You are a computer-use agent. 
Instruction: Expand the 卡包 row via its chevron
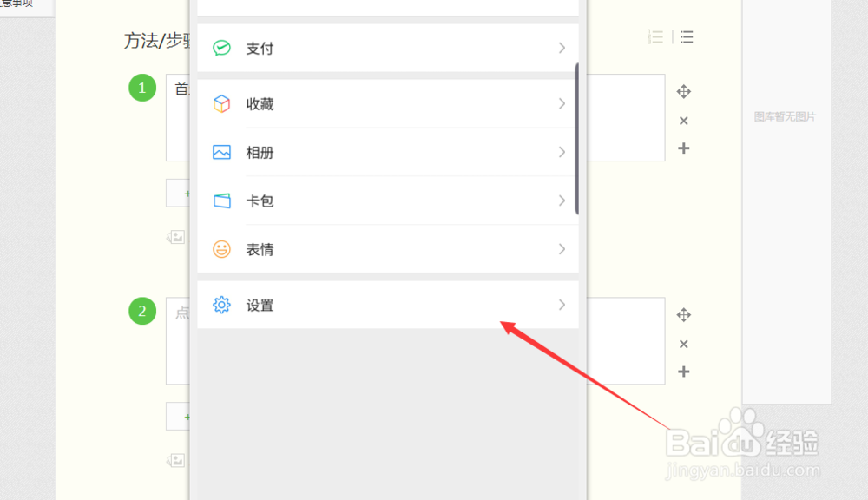(562, 201)
